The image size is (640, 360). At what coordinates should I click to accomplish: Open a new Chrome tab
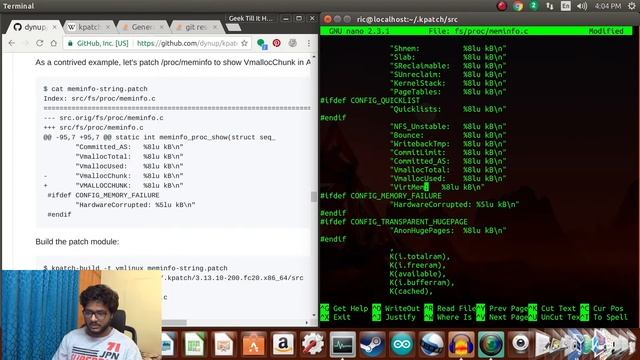click(x=233, y=27)
